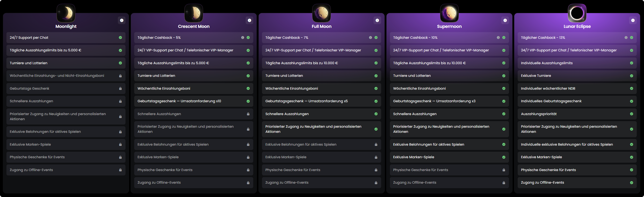This screenshot has width=644, height=197.
Task: Click 'Exklusive Marken-Spiele' in the Supermoon card
Action: coord(413,157)
